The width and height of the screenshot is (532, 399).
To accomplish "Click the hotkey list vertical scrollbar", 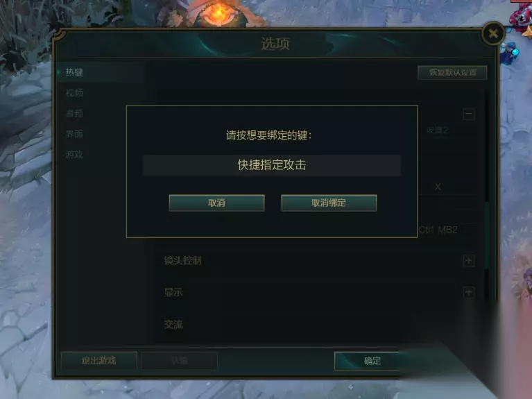I will click(487, 235).
